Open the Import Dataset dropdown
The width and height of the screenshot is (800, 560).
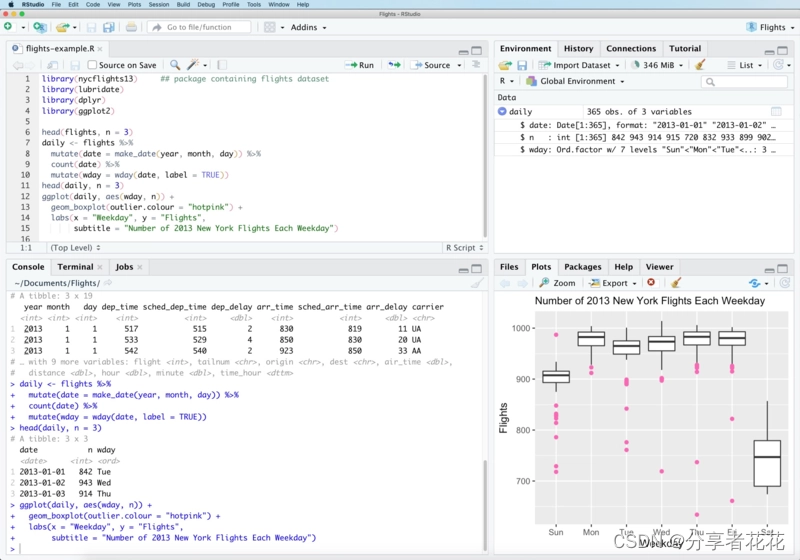580,65
